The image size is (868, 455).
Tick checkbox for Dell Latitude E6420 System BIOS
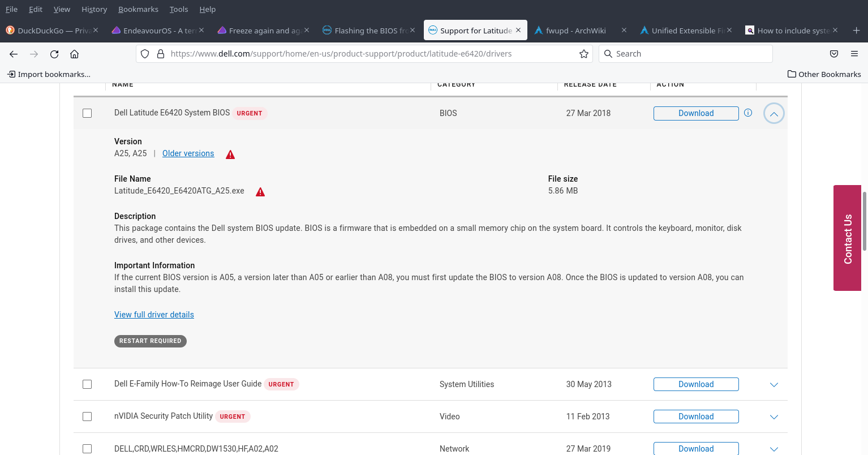tap(87, 113)
